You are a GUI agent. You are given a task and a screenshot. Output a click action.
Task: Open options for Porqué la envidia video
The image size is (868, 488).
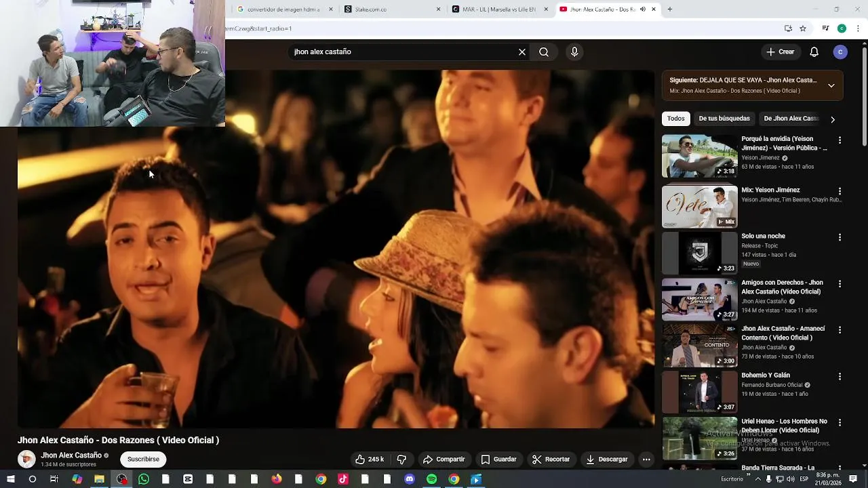click(840, 140)
